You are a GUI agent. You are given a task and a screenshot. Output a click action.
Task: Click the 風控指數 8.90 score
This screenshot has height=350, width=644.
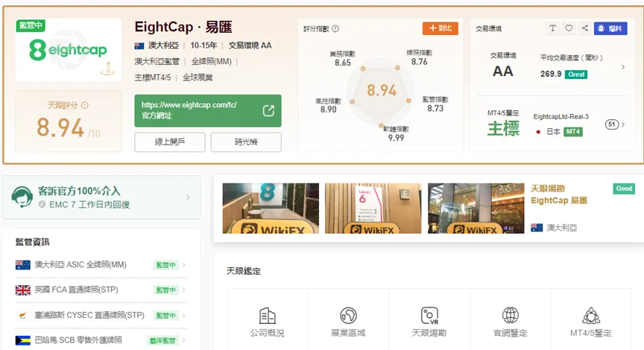[x=328, y=106]
